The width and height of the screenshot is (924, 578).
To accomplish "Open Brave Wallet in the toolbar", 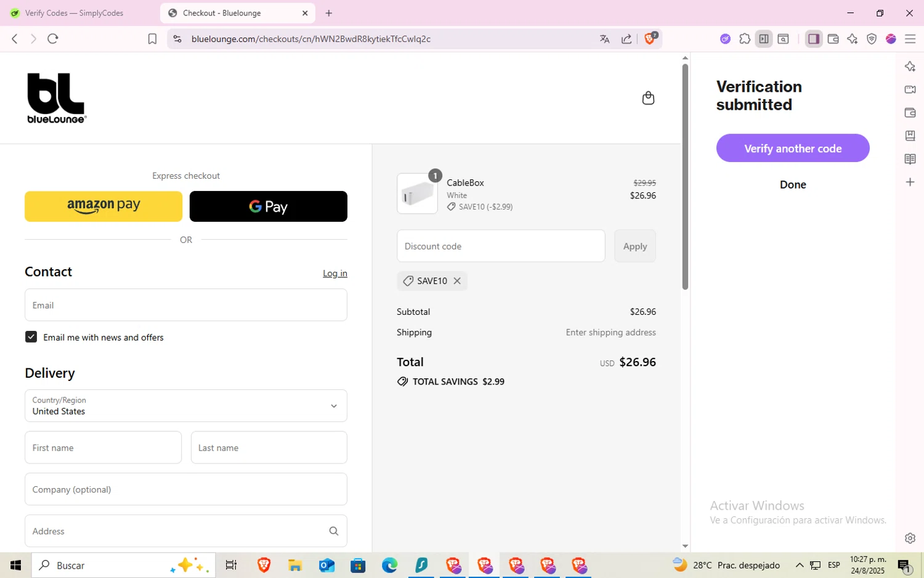I will (x=833, y=39).
